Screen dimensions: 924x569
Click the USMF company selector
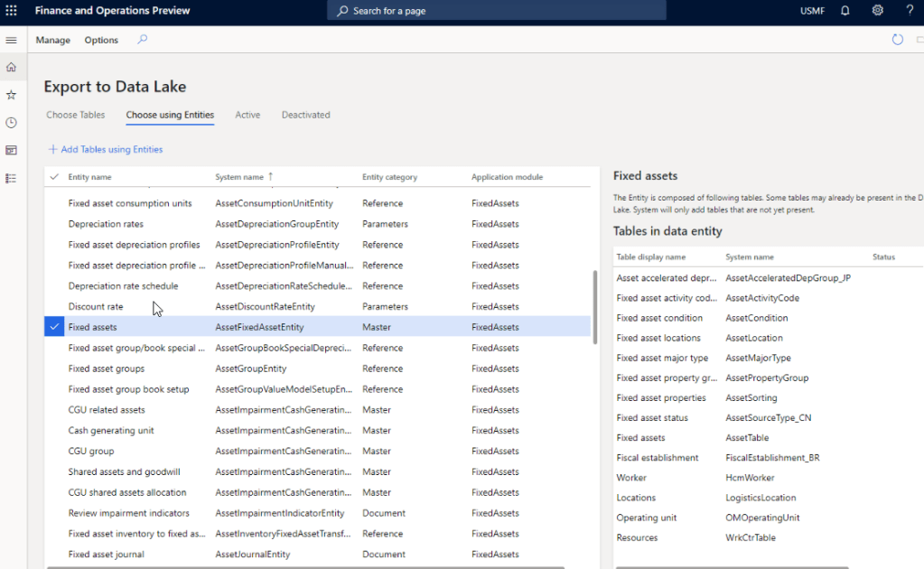(812, 11)
